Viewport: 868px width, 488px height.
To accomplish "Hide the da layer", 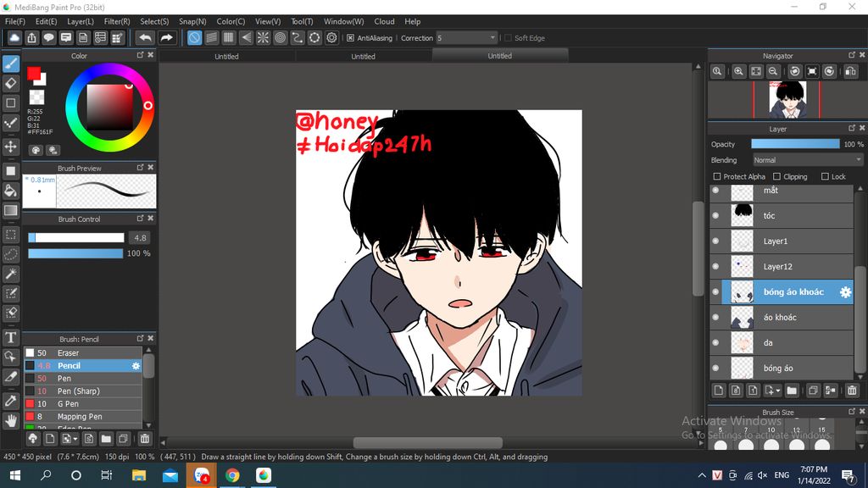I will (715, 343).
